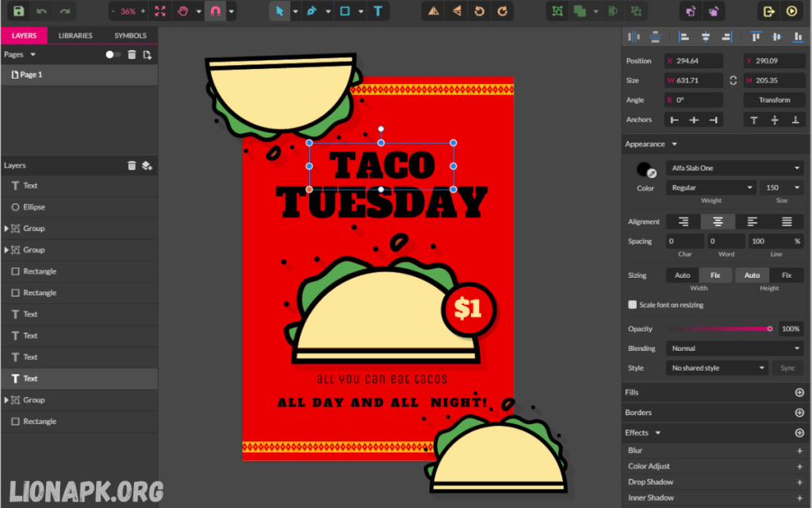Select Page 1 in the Pages list
Viewport: 812px width, 508px height.
(x=79, y=75)
